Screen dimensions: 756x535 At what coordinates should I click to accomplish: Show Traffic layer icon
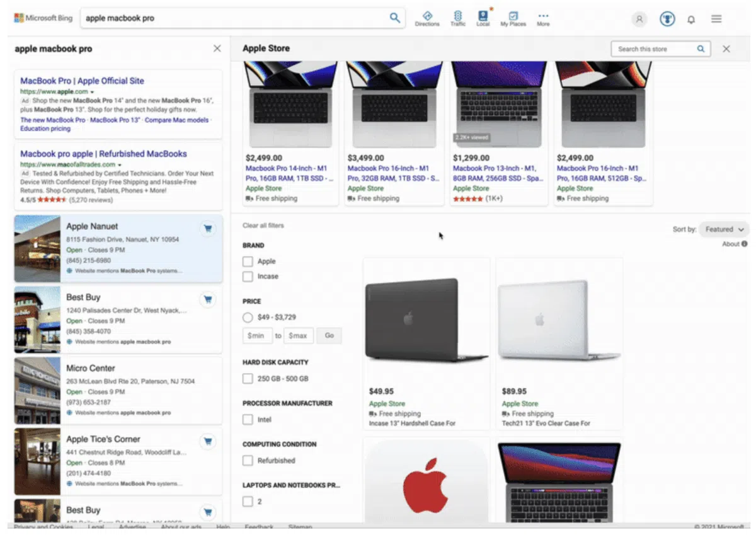458,18
